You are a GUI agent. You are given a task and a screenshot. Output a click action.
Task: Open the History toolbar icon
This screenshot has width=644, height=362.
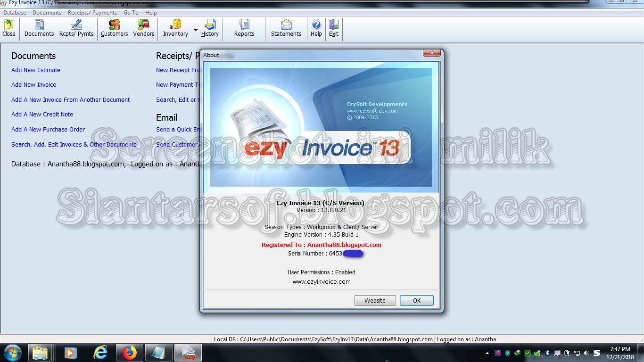(x=210, y=28)
